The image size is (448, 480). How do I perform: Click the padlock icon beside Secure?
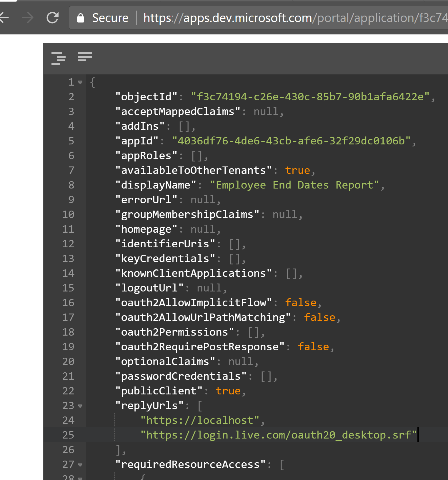80,18
